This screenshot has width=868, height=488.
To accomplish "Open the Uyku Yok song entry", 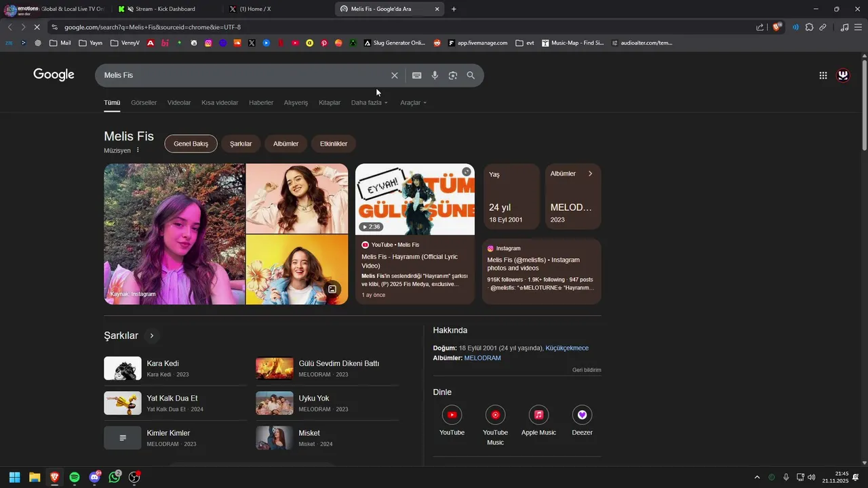I will click(327, 403).
